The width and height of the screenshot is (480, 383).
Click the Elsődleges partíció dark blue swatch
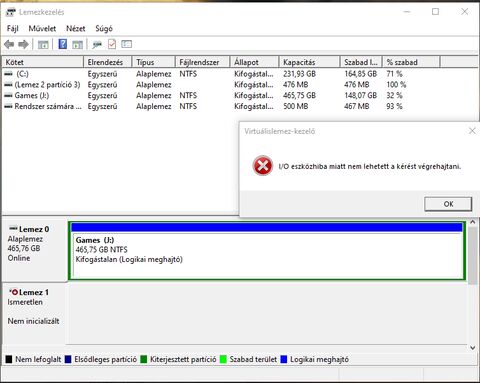[x=68, y=359]
